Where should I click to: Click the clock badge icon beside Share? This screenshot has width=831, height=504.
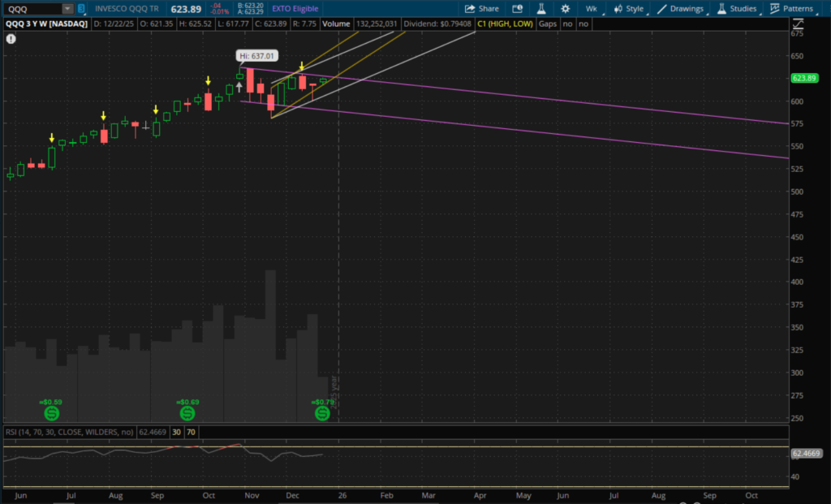click(515, 9)
